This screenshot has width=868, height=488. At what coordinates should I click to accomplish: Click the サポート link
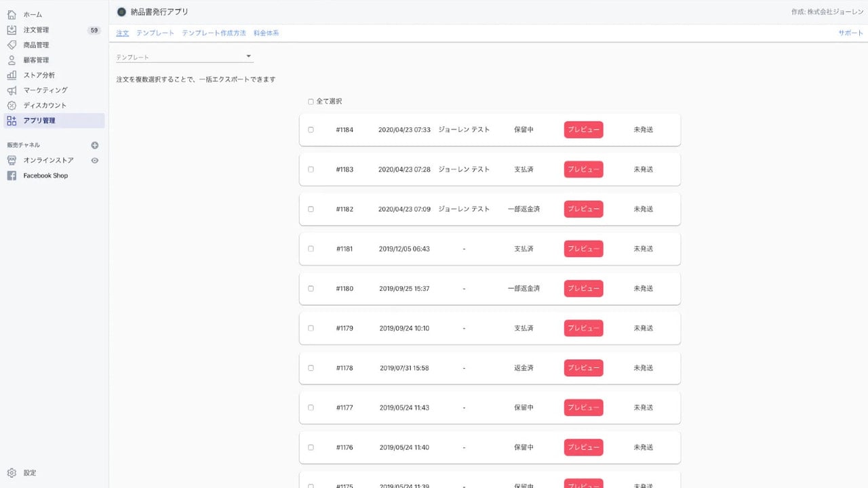click(x=850, y=33)
